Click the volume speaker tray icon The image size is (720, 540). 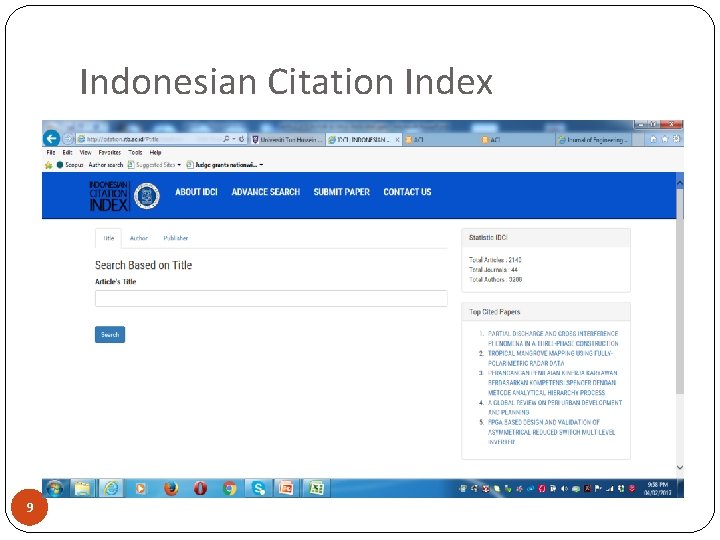564,489
